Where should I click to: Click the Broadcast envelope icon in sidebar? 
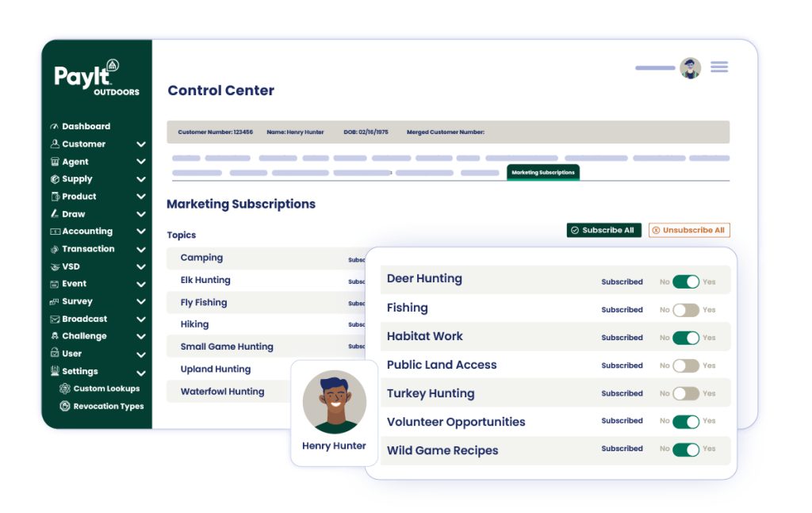(x=55, y=319)
